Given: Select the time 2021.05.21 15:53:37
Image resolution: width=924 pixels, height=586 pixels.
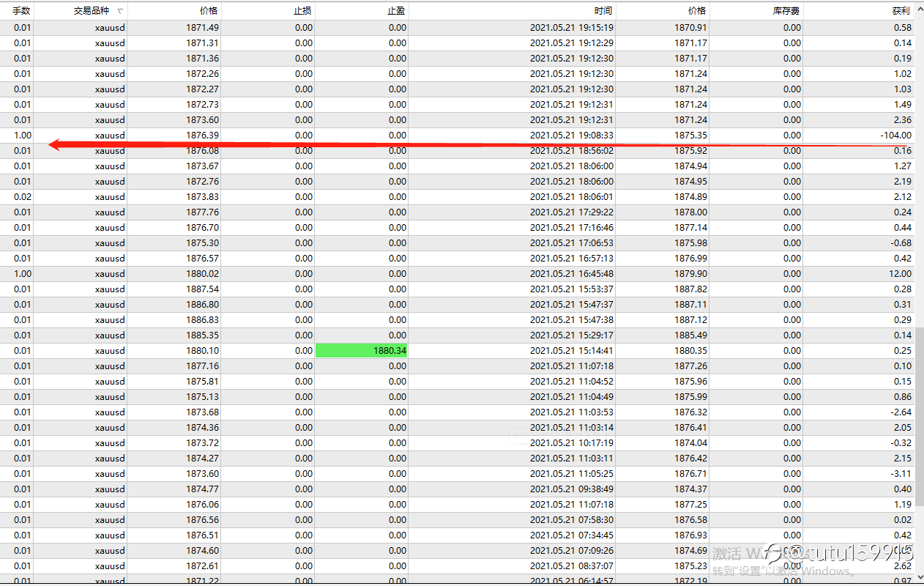Looking at the screenshot, I should click(x=572, y=289).
